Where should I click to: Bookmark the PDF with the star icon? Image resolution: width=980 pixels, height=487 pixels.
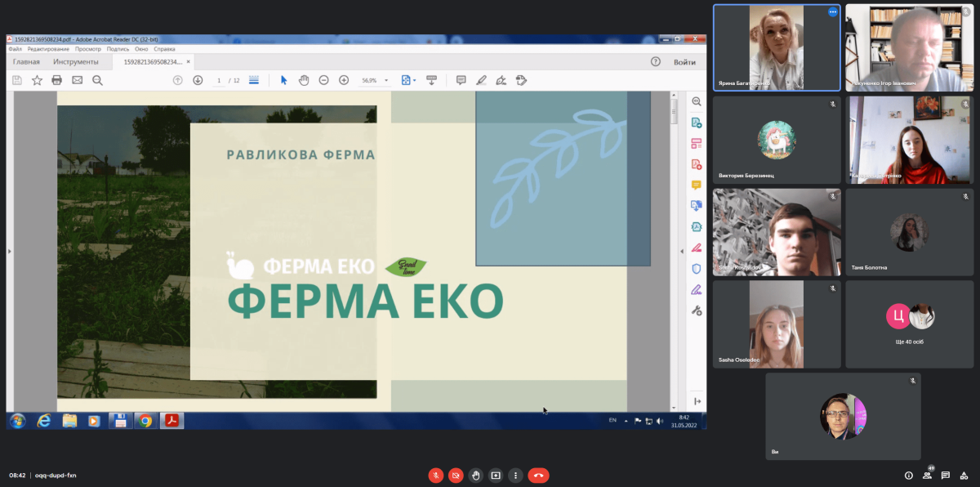37,80
